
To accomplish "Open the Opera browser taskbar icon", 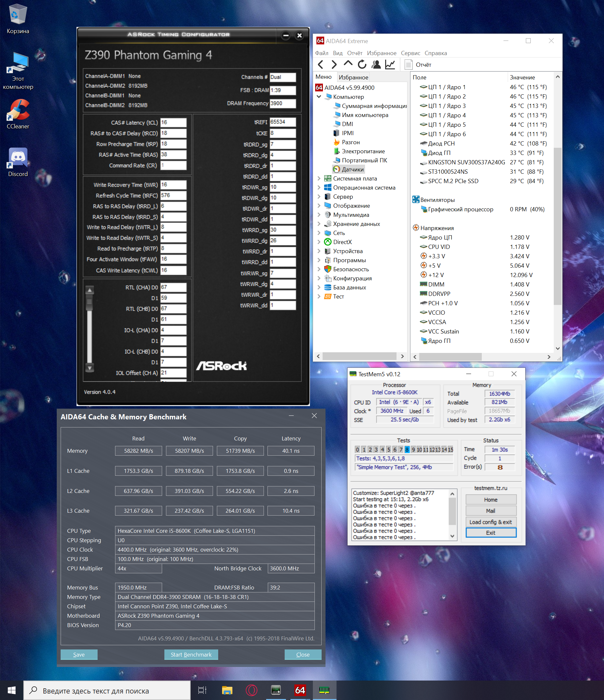I will pyautogui.click(x=252, y=690).
